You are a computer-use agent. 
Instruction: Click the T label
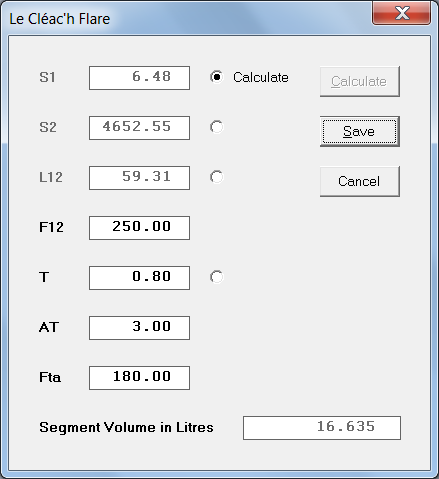click(x=44, y=277)
